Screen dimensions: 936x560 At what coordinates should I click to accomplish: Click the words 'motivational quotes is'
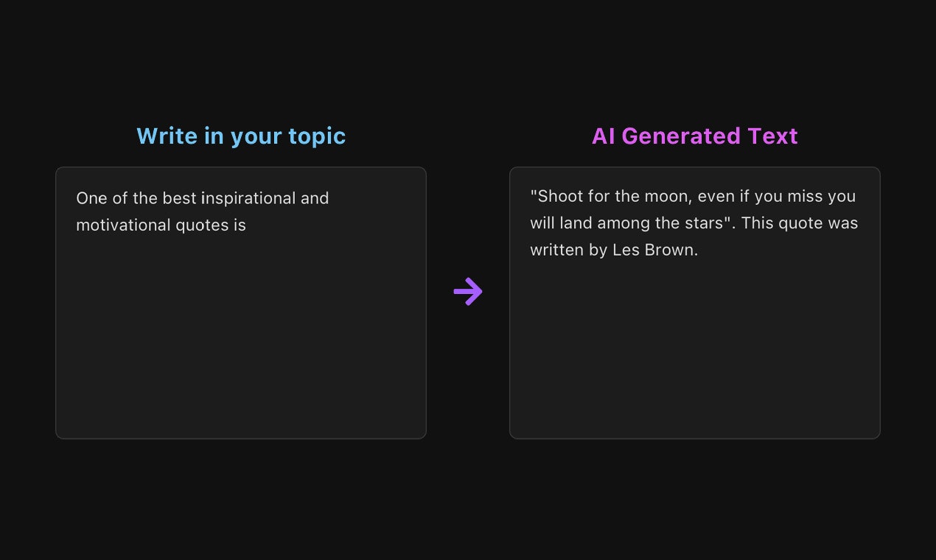pos(161,225)
